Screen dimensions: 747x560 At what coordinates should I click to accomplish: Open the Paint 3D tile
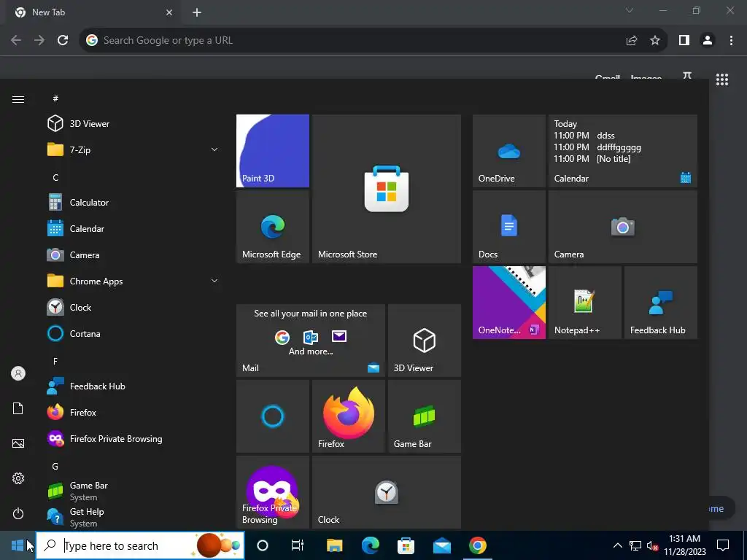[x=273, y=151]
